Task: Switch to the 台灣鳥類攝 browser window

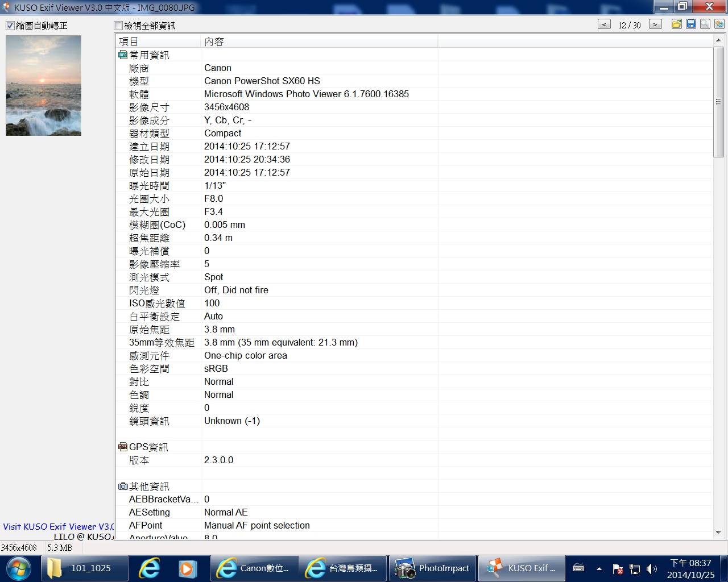Action: pos(343,568)
